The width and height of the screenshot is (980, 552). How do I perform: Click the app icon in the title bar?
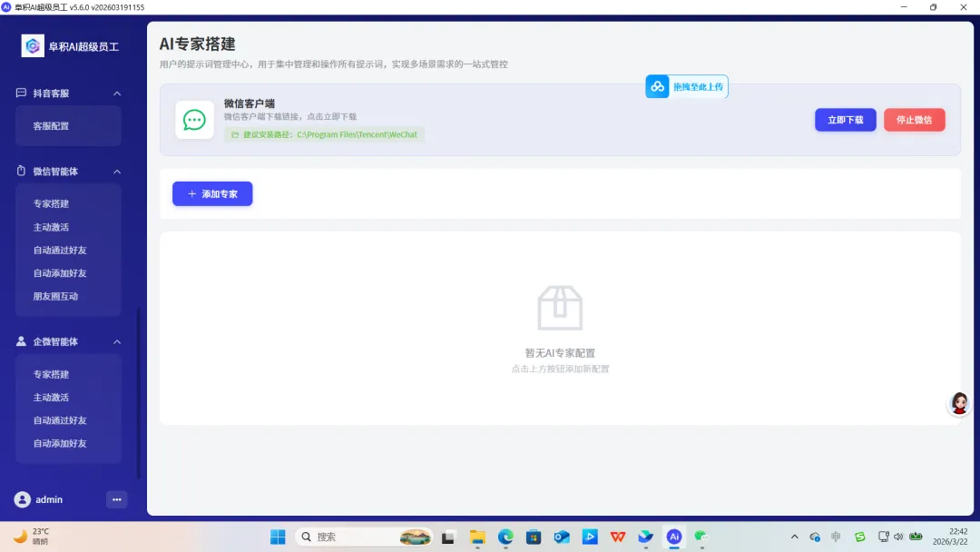pos(6,7)
